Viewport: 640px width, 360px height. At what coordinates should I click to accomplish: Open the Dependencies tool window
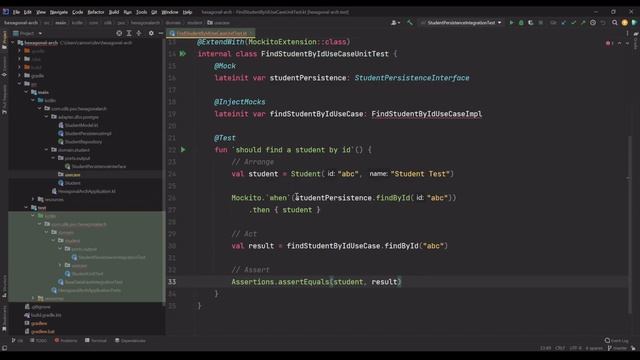coord(130,340)
